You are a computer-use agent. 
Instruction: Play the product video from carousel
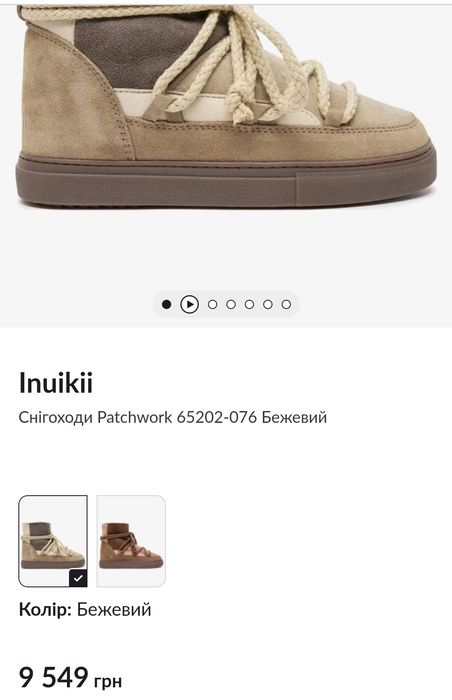click(189, 304)
